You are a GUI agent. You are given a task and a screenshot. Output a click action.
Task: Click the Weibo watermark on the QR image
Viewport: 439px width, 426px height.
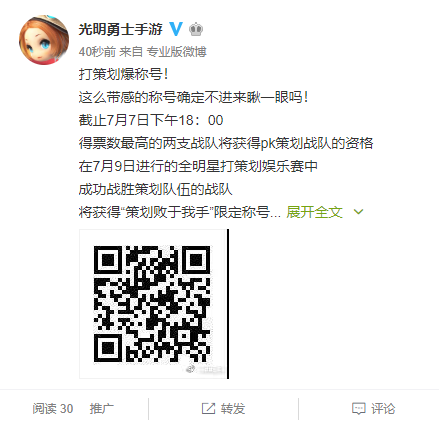[x=205, y=369]
